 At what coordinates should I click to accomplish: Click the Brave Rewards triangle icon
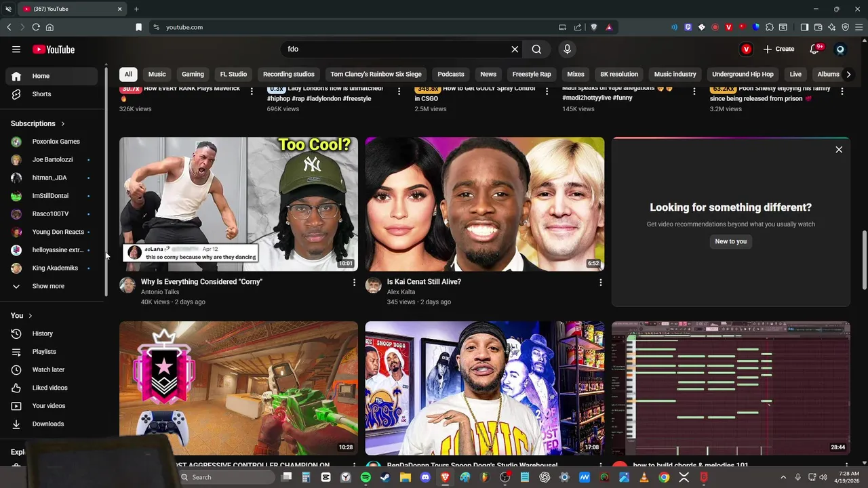tap(609, 27)
